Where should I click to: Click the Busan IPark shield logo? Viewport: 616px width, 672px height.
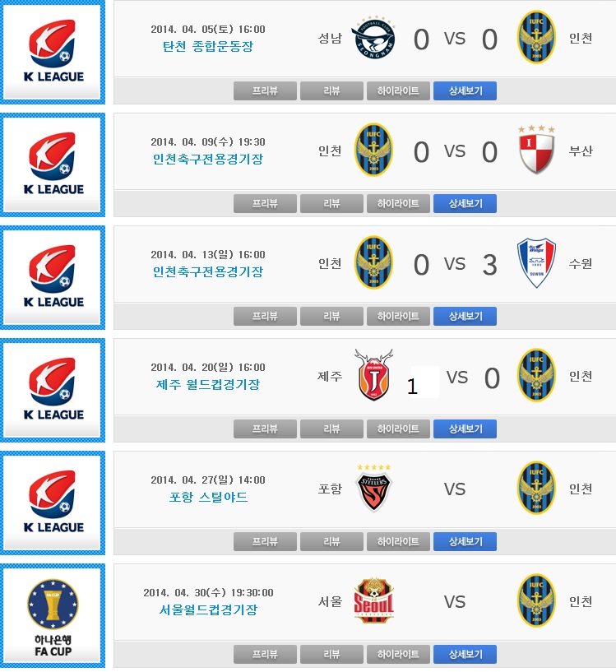pyautogui.click(x=536, y=150)
